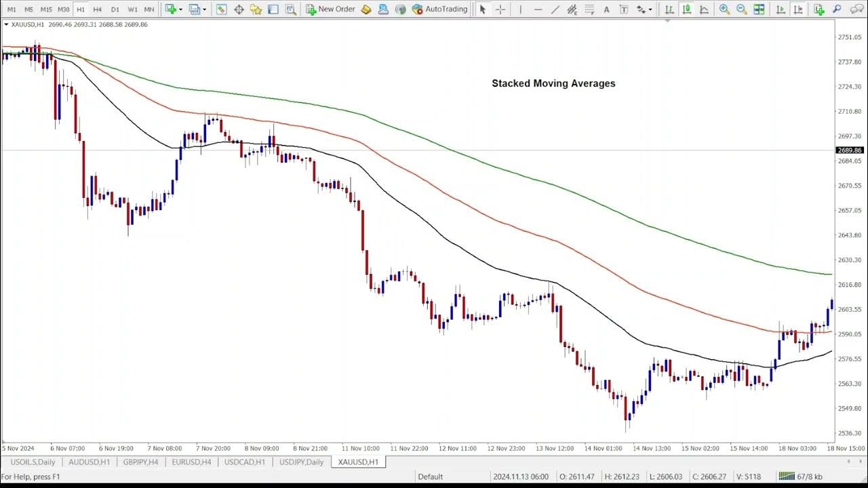Open the account person icon
Image resolution: width=868 pixels, height=488 pixels.
[x=383, y=9]
